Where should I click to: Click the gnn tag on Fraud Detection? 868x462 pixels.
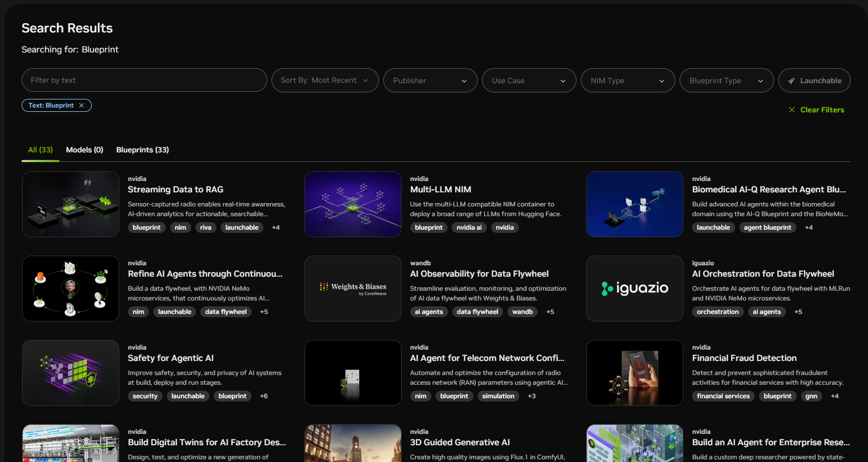coord(811,396)
